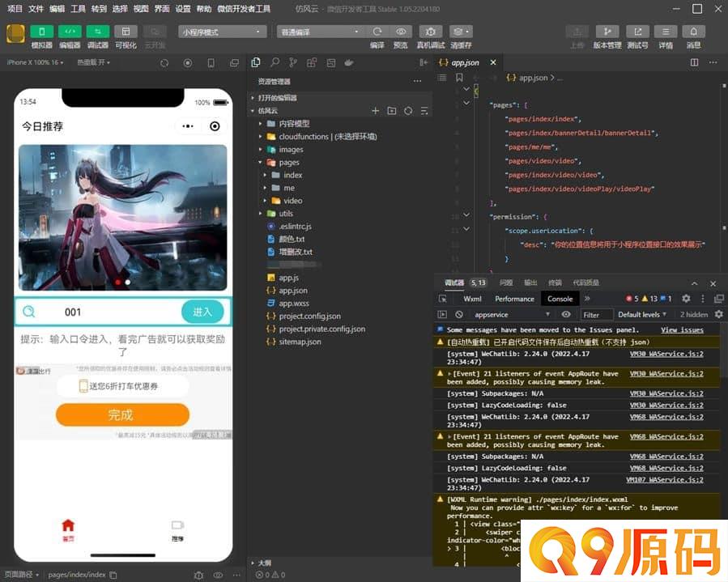
Task: Open the Explorer files icon in sidebar
Action: (x=255, y=62)
